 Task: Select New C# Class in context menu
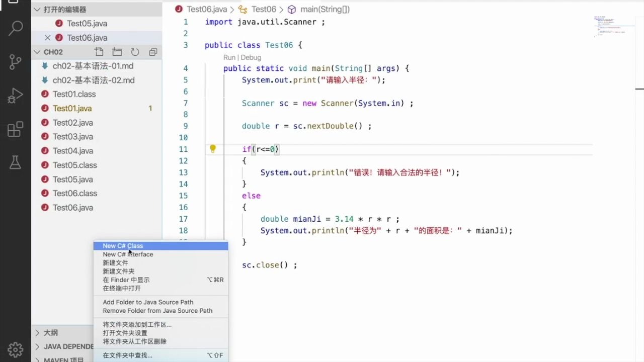click(160, 246)
